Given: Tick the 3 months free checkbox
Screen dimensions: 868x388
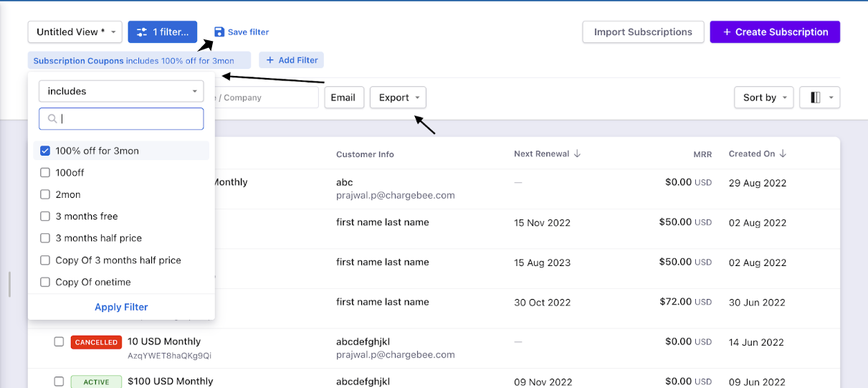Looking at the screenshot, I should click(x=45, y=217).
